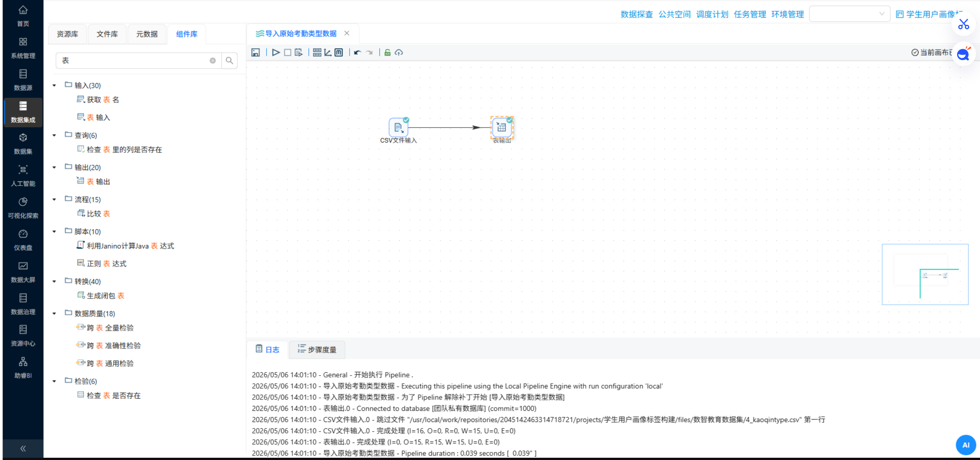Collapse the 脚本(10) folder
This screenshot has width=980, height=460.
point(54,231)
